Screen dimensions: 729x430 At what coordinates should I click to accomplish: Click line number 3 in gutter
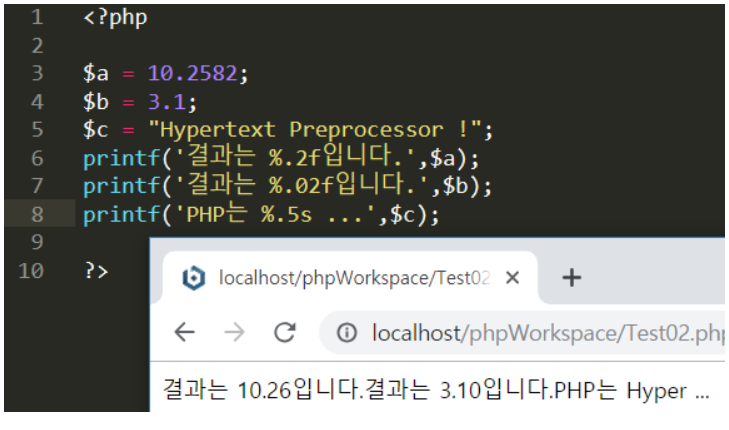tap(37, 73)
